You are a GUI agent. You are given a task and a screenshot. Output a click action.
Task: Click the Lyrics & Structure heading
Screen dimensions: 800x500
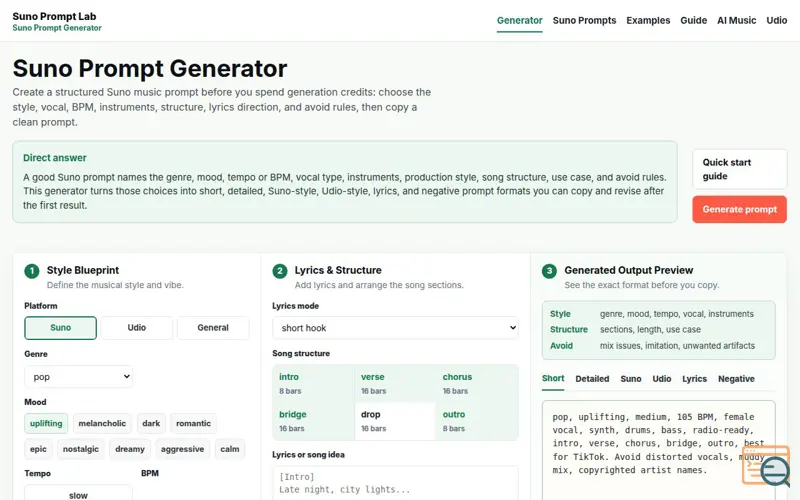tap(338, 270)
